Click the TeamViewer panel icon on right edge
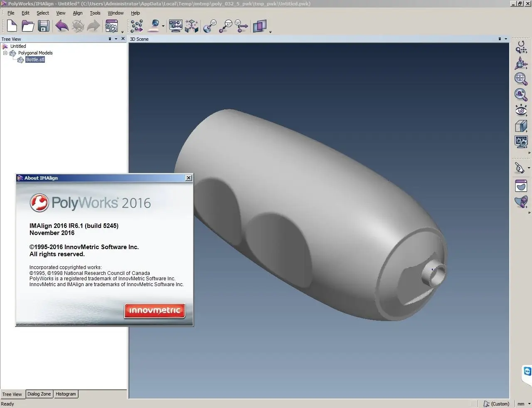 (x=527, y=371)
